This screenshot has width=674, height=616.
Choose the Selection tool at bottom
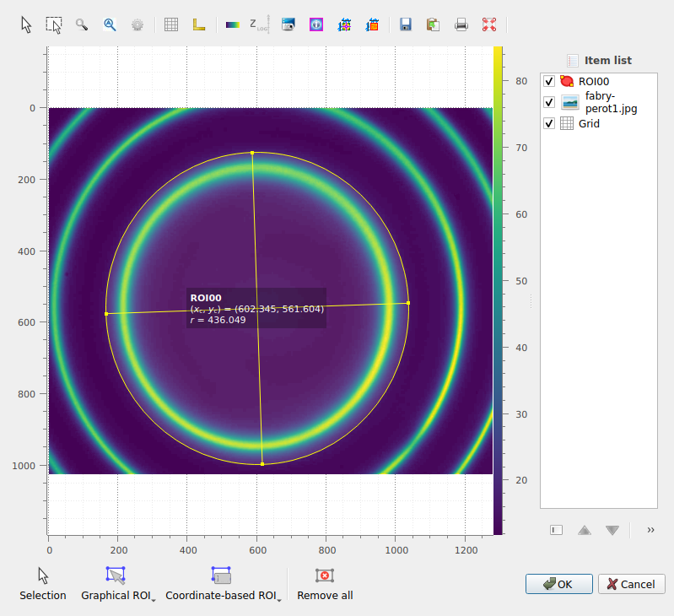[x=42, y=584]
